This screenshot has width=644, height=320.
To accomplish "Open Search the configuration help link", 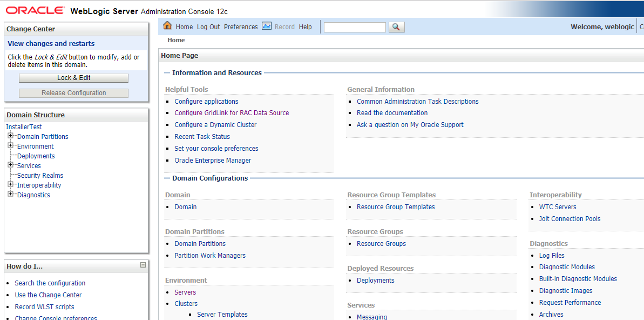I will click(x=50, y=283).
